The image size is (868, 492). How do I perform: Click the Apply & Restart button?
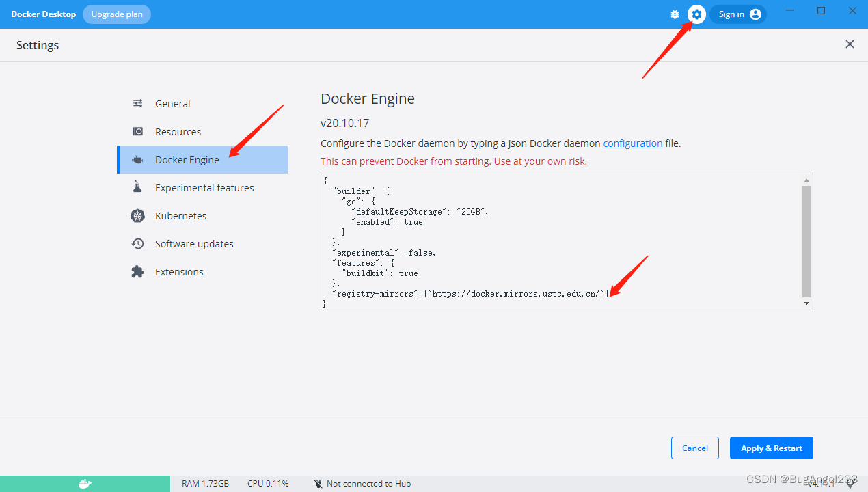[x=771, y=448]
